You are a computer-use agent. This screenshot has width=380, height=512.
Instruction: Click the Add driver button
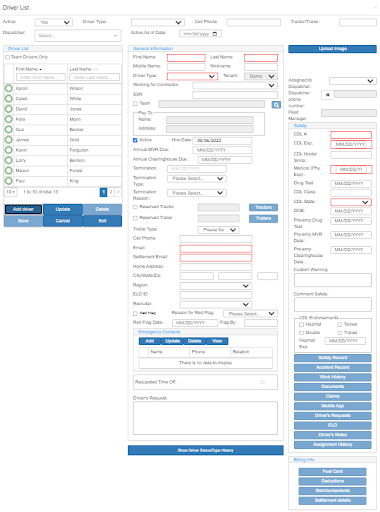tap(23, 209)
